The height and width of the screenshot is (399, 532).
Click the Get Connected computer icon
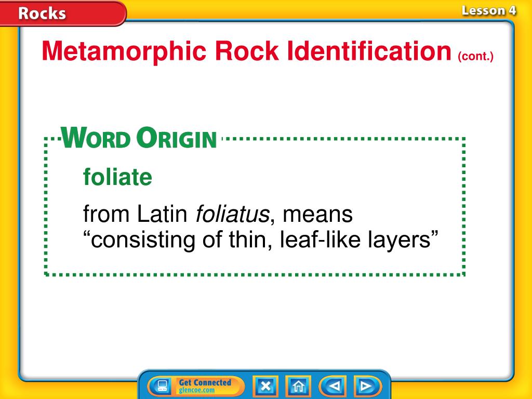(161, 386)
